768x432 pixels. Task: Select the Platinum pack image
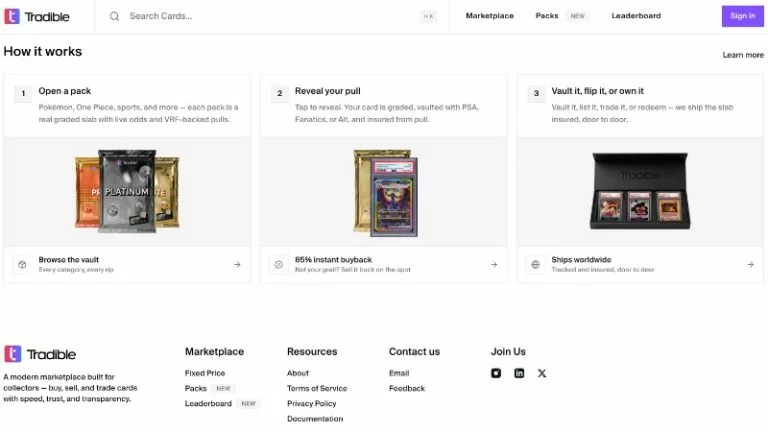point(127,191)
